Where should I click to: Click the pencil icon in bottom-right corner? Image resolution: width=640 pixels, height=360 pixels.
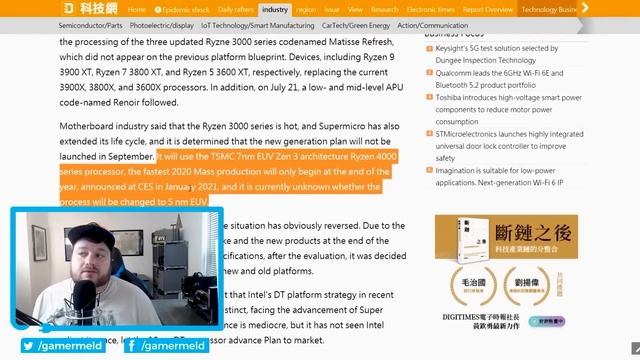636,348
